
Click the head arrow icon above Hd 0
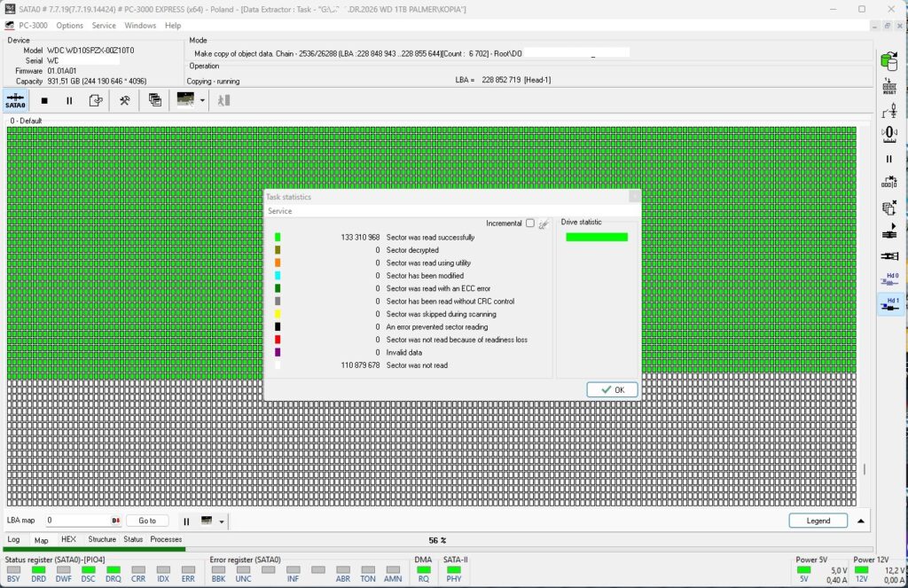889,231
